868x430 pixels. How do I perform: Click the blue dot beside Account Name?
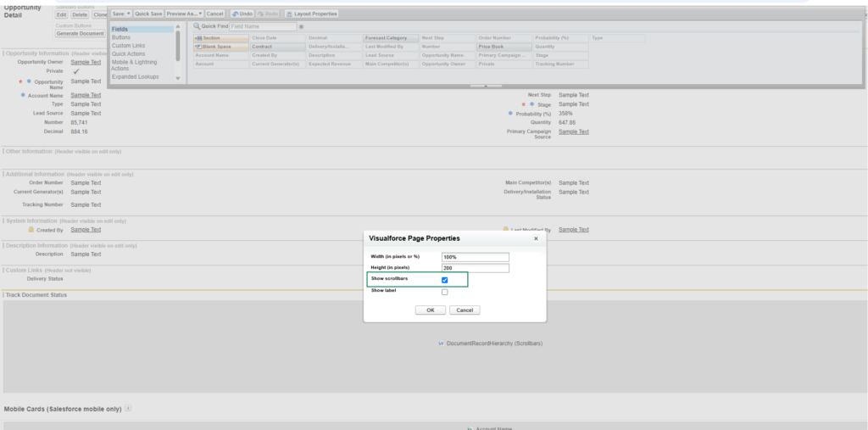(23, 95)
